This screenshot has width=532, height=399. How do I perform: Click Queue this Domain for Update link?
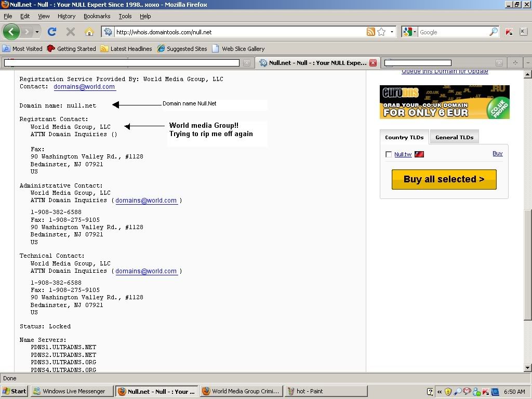(x=445, y=72)
